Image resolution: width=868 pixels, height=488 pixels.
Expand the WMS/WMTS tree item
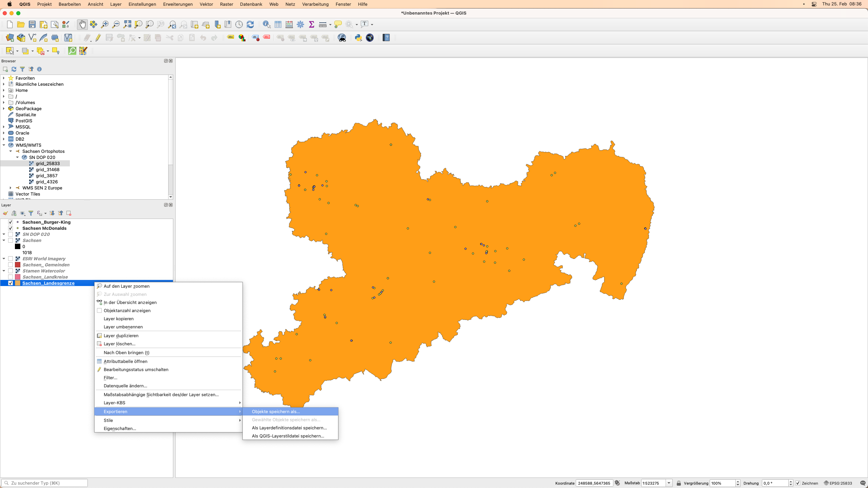tap(4, 145)
